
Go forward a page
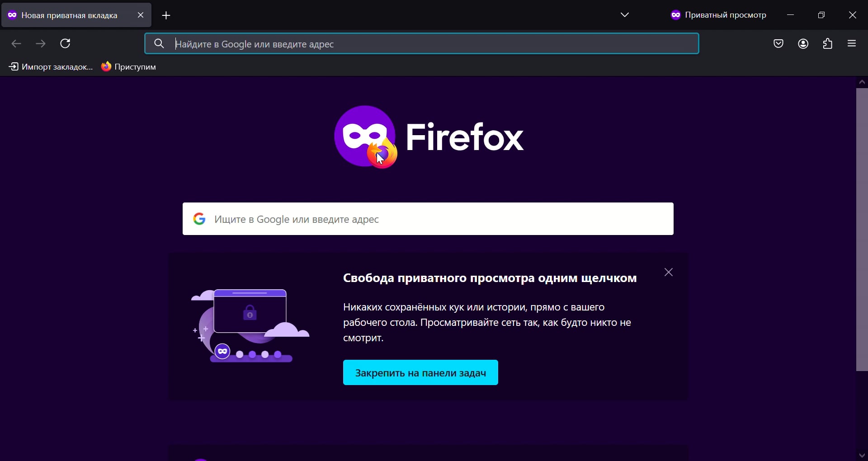[40, 43]
